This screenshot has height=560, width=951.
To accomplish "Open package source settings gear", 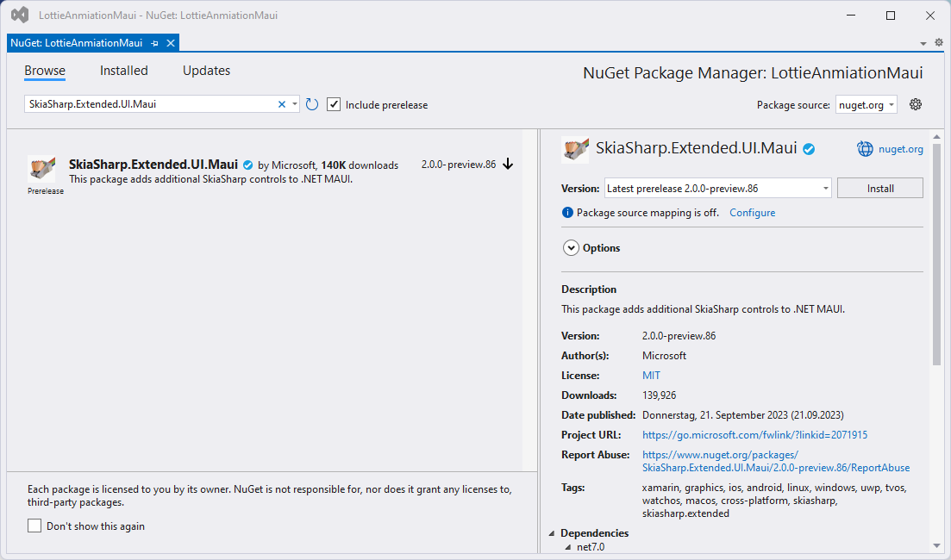I will coord(916,104).
